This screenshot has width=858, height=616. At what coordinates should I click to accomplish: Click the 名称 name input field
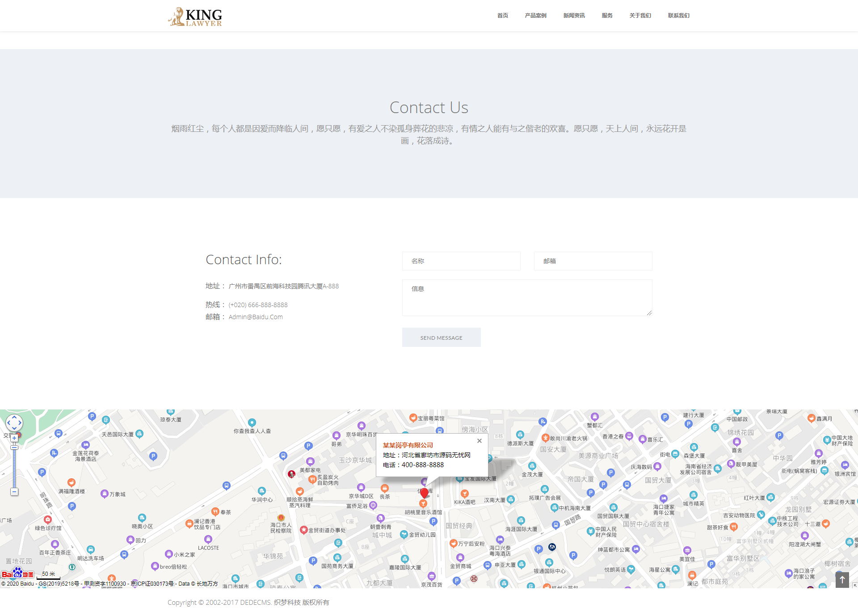click(x=461, y=261)
